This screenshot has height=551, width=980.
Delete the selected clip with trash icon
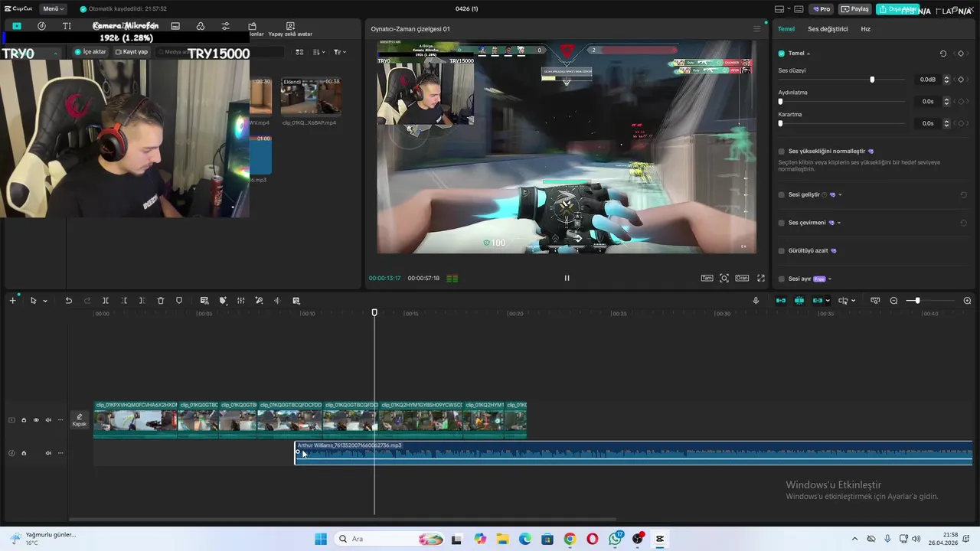click(x=161, y=301)
